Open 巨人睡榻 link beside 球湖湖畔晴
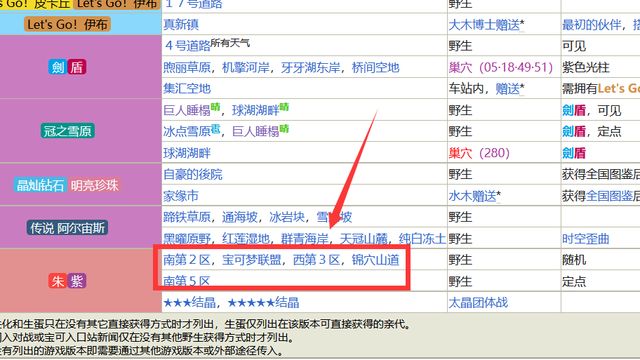This screenshot has width=640, height=360. tap(187, 110)
